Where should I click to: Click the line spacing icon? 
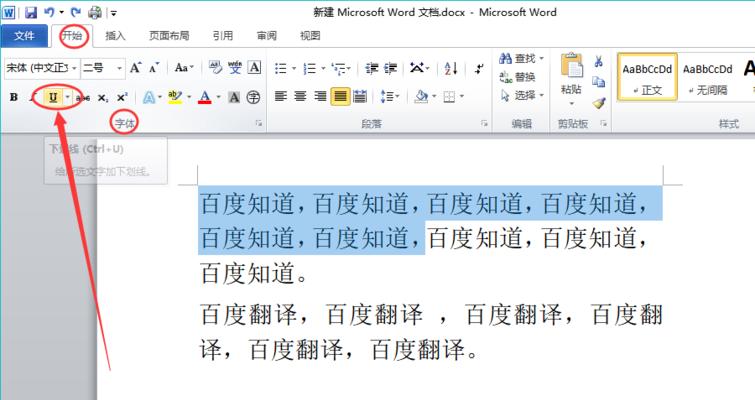[x=387, y=97]
